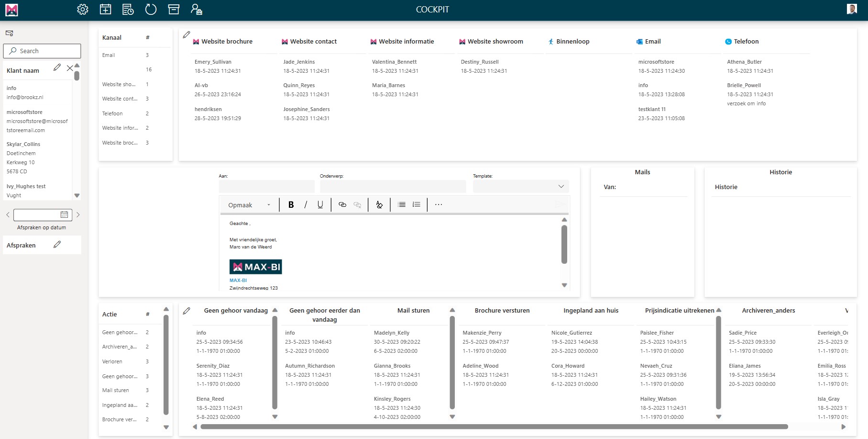Open the settings gear in top bar
Viewport: 868px width, 439px height.
pos(83,10)
